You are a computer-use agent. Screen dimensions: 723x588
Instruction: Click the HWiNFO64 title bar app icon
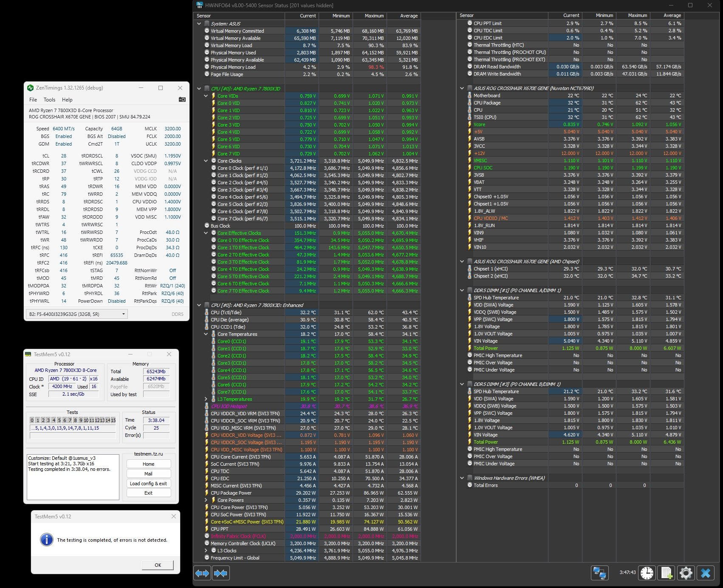tap(200, 5)
